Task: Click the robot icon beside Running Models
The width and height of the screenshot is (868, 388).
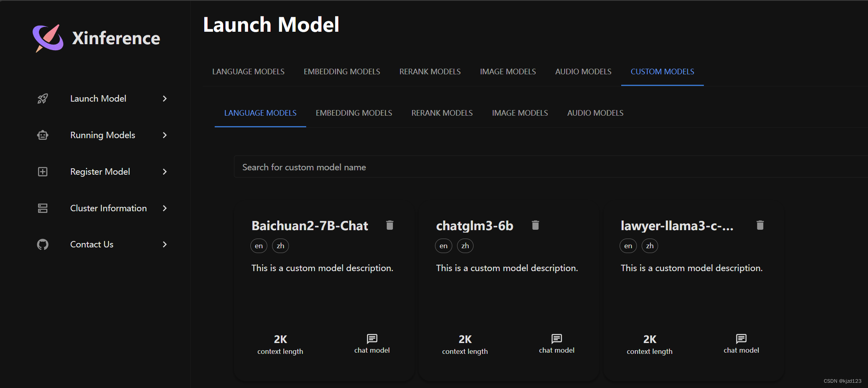Action: click(43, 135)
